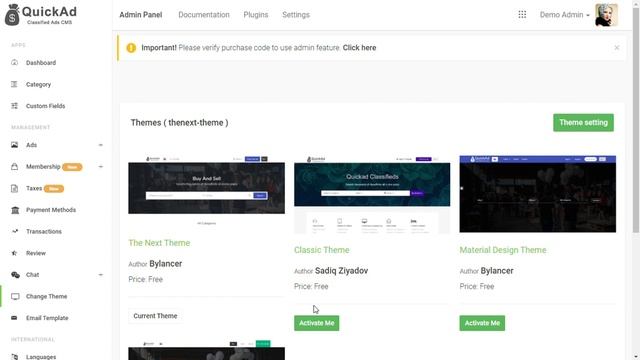
Task: Click the Change Theme monitor icon
Action: [x=15, y=296]
